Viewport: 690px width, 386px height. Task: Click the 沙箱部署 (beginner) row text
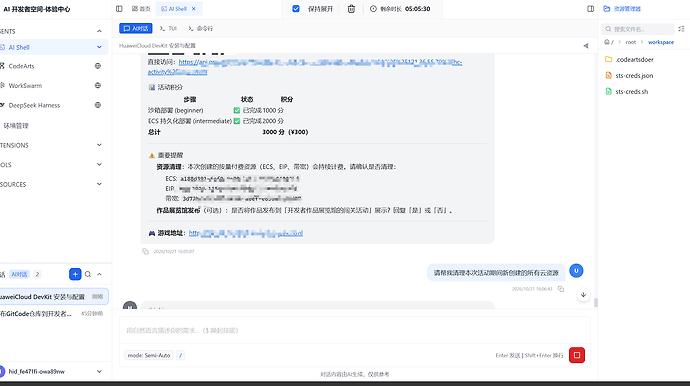click(x=176, y=110)
